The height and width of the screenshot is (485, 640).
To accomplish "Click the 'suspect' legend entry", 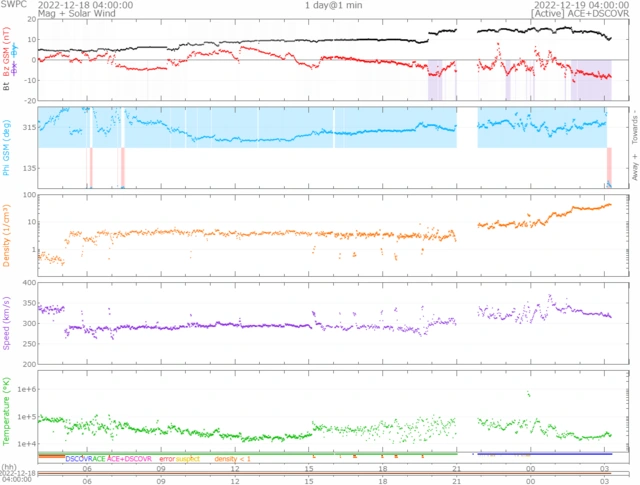I will 189,458.
